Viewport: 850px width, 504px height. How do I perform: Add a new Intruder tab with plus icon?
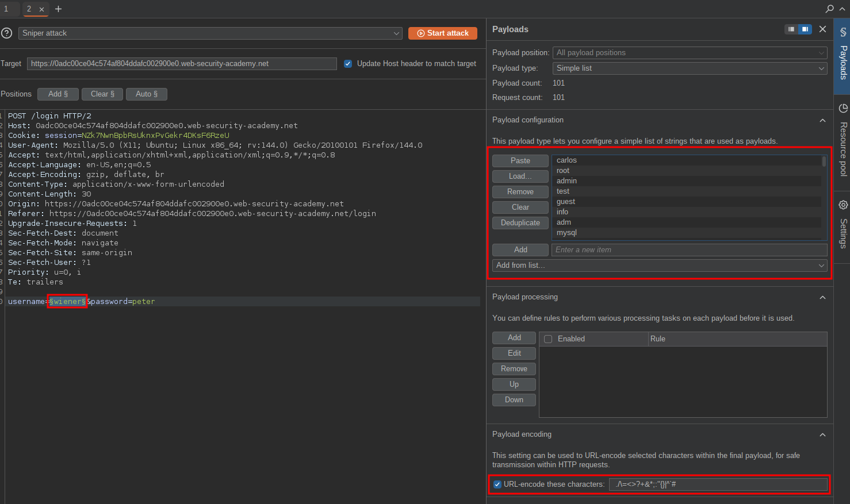(58, 9)
